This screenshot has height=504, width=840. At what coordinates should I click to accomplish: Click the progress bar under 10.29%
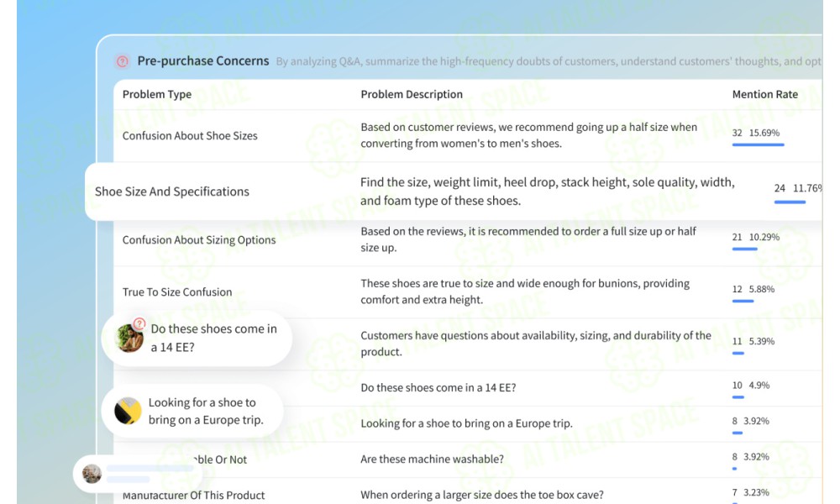point(744,249)
